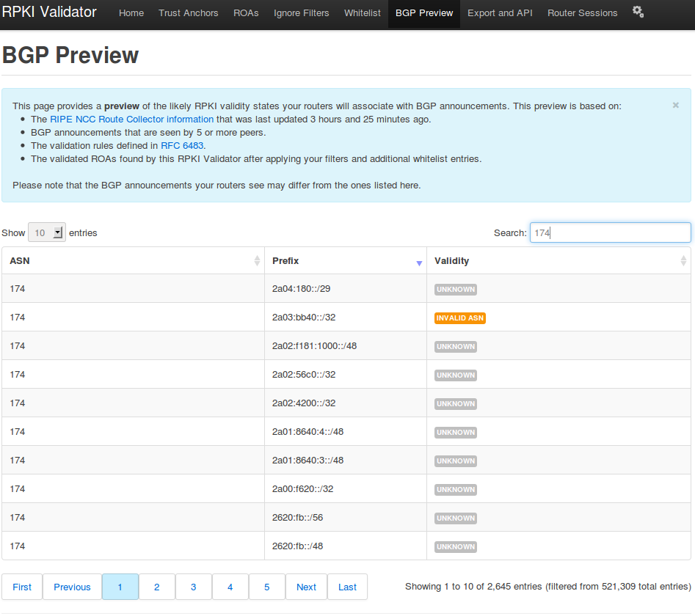
Task: Open Export and API page
Action: 500,13
